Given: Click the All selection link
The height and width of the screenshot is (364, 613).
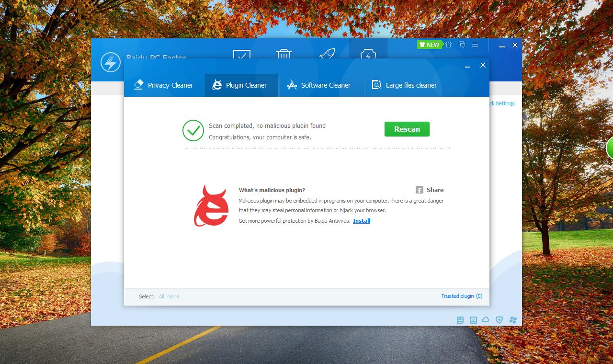Looking at the screenshot, I should click(x=161, y=296).
